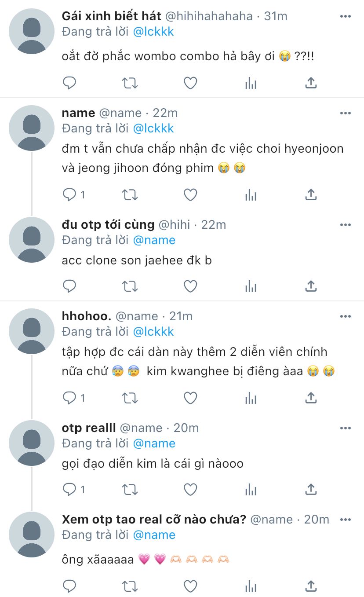Open Gái xinh biết hát's profile avatar
This screenshot has height=597, width=364.
32,31
